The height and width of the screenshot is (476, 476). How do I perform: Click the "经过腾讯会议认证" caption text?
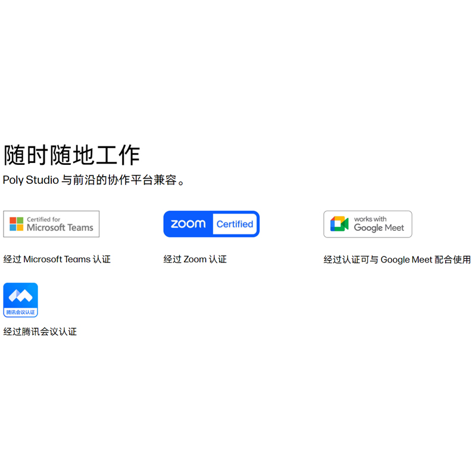point(40,332)
